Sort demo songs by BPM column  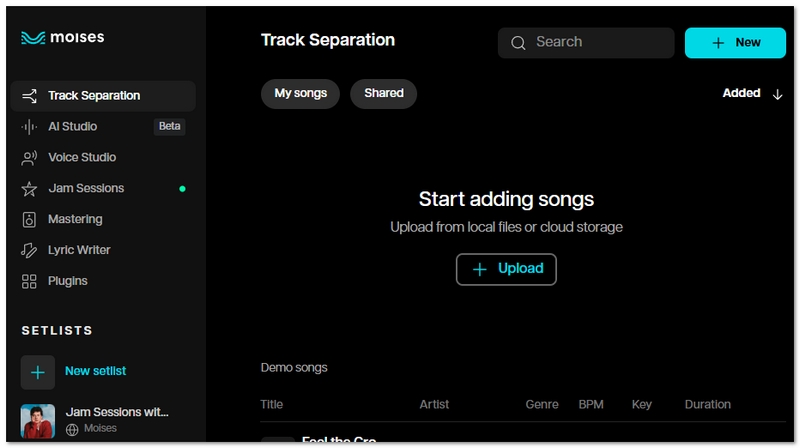tap(591, 405)
